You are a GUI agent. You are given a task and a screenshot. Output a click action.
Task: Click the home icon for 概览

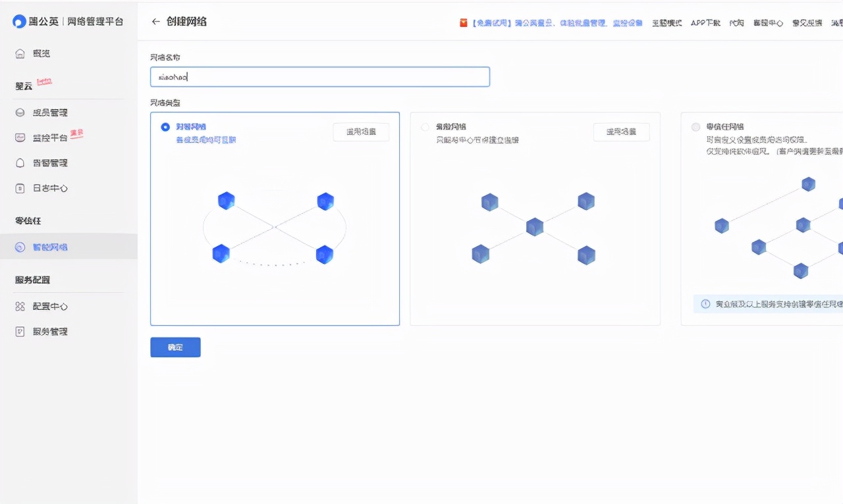pos(20,53)
